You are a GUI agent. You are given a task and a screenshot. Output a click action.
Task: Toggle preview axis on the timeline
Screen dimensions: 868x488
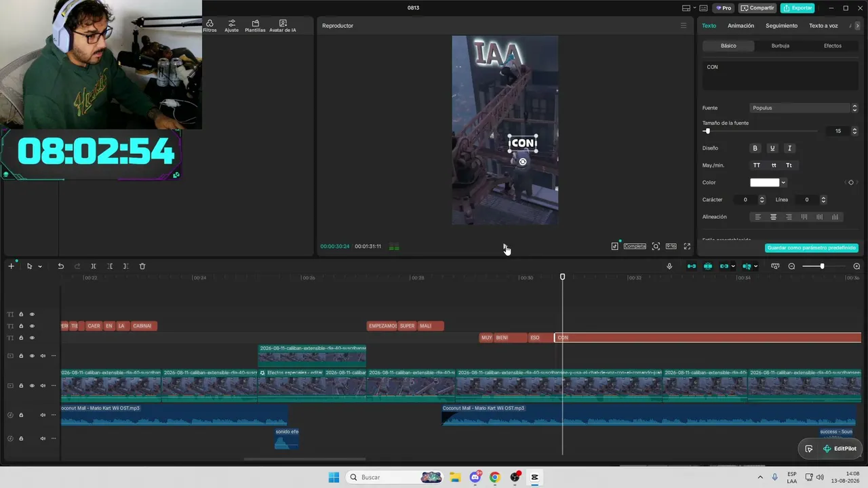point(747,266)
